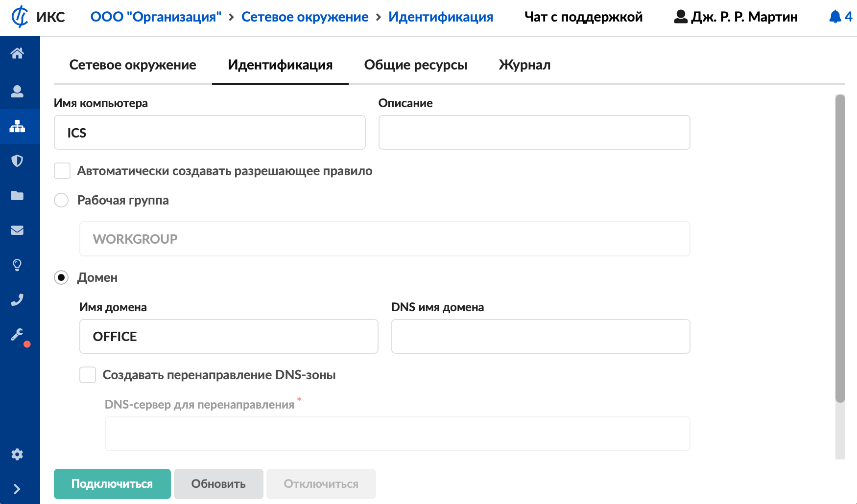The height and width of the screenshot is (504, 857).
Task: Check Создавать перенаправление DNS-зоны
Action: [88, 375]
